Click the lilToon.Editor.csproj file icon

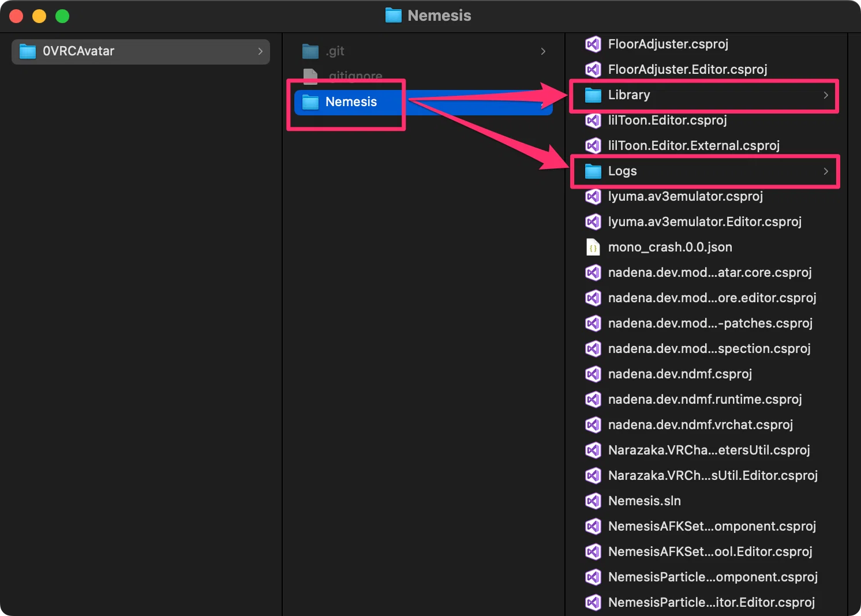[593, 120]
